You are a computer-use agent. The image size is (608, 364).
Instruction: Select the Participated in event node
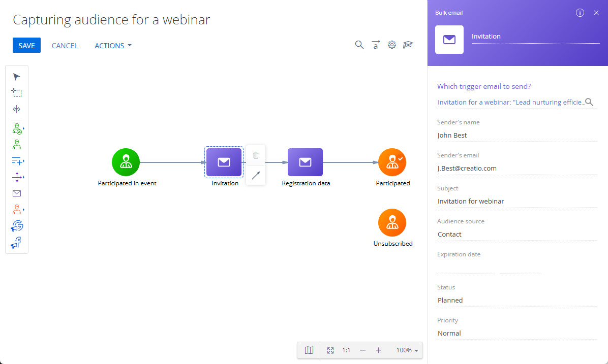pos(126,162)
